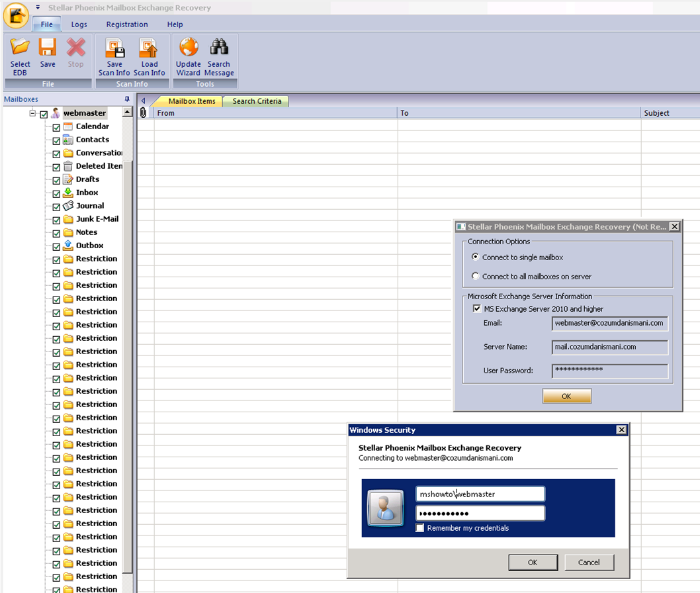The width and height of the screenshot is (700, 593).
Task: Open the round Stellar Phoenix application button
Action: pyautogui.click(x=16, y=15)
